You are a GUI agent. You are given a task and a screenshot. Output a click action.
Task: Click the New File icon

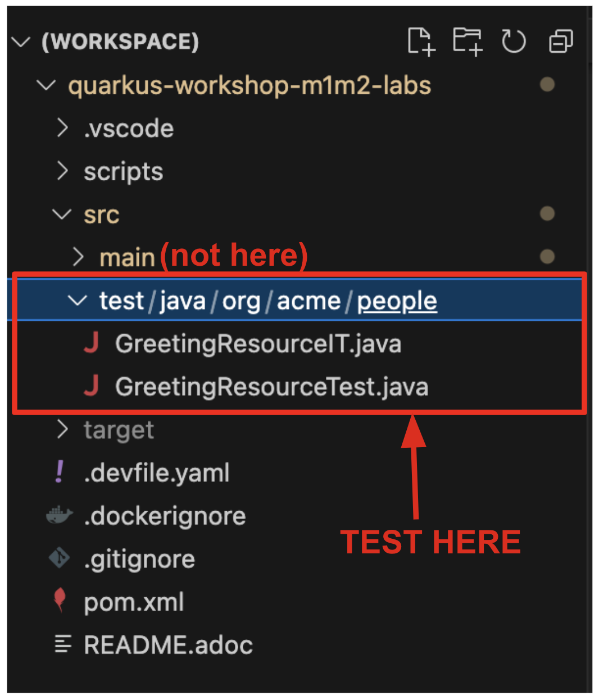pyautogui.click(x=420, y=42)
